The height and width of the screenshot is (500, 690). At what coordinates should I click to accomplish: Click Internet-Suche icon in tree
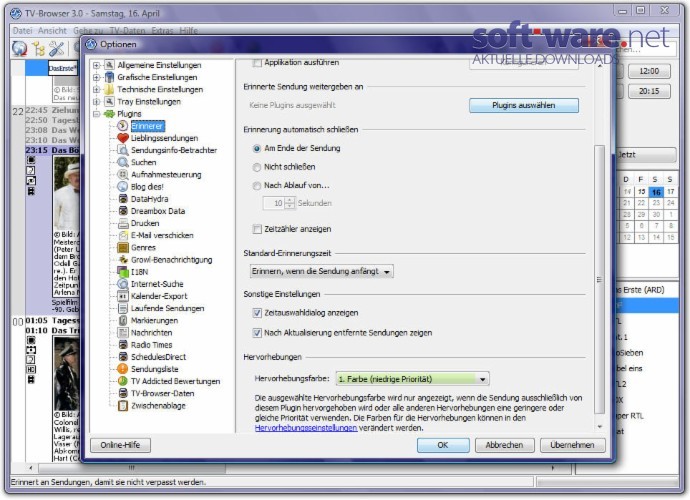tap(122, 284)
